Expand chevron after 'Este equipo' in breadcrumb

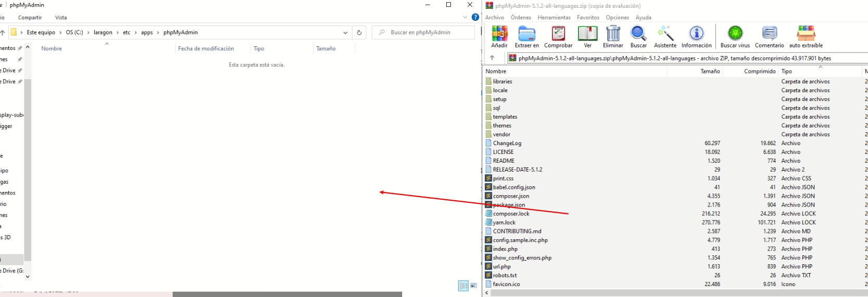[x=60, y=32]
